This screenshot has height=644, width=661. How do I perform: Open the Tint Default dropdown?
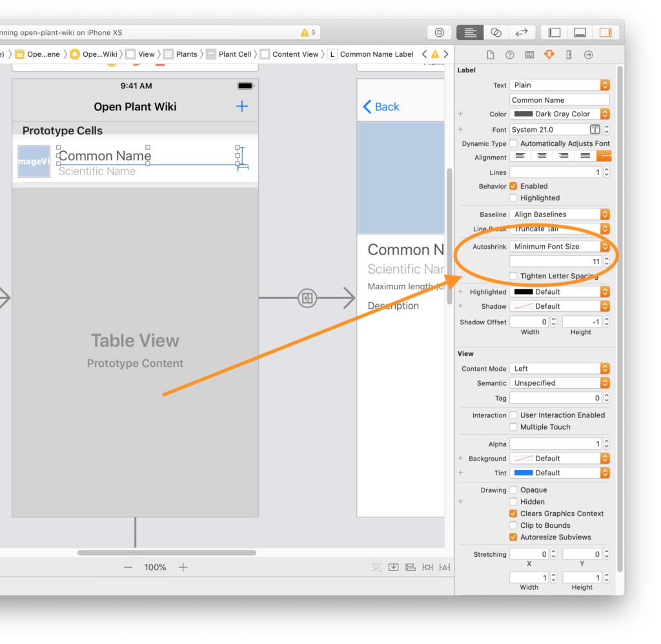(x=560, y=473)
